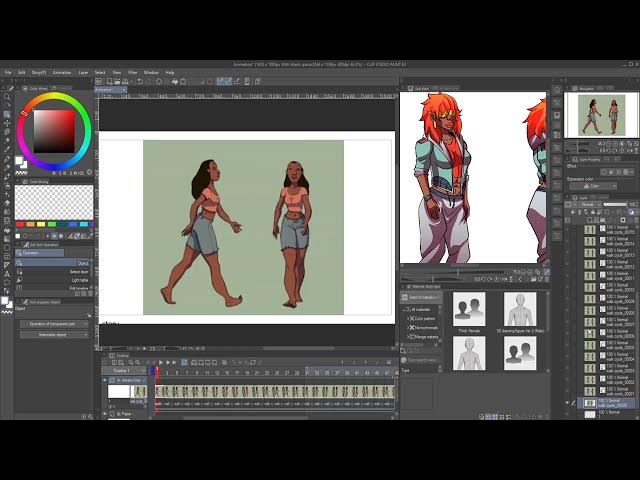
Task: Select the Fill bucket tool in the toolbox
Action: point(7,230)
